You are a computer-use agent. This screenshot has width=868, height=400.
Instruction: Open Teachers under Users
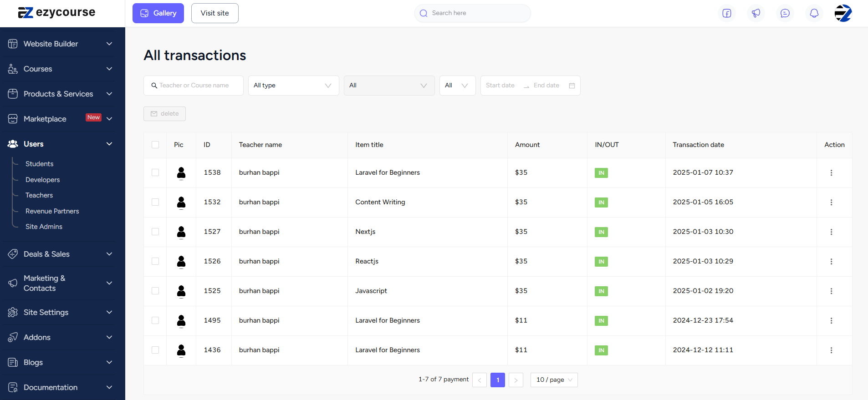click(x=39, y=195)
